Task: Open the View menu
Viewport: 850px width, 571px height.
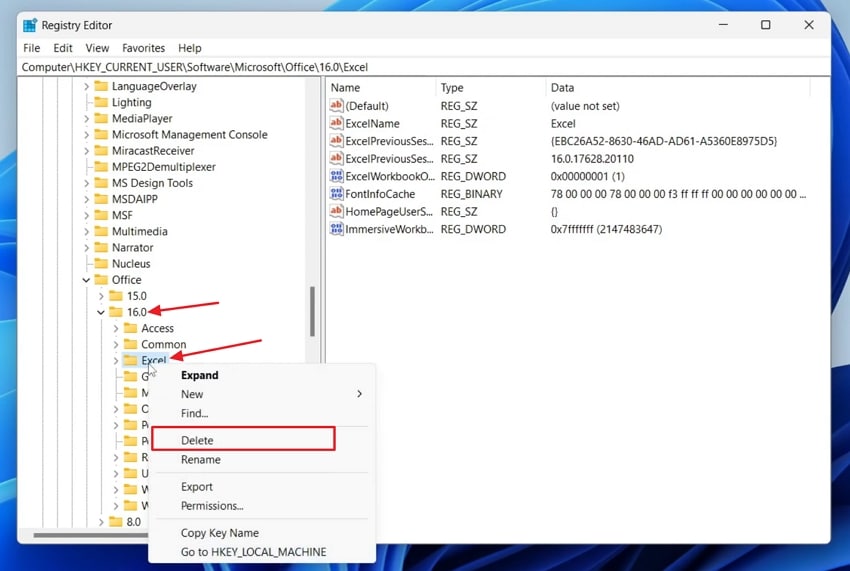Action: pos(98,48)
